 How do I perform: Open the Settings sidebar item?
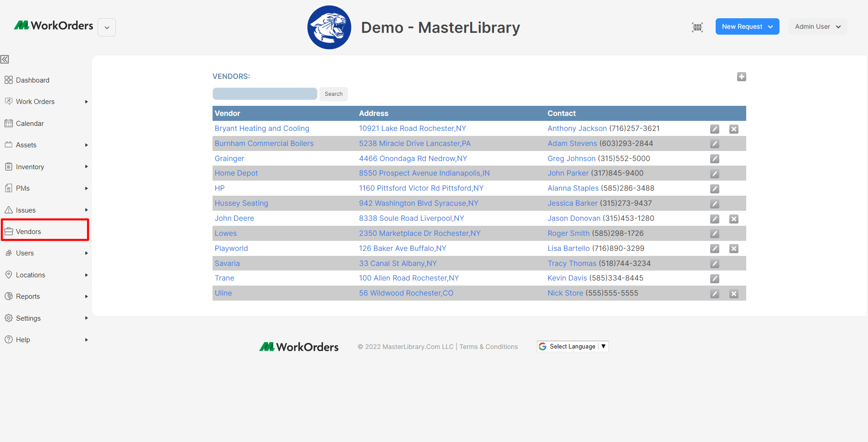tap(28, 318)
